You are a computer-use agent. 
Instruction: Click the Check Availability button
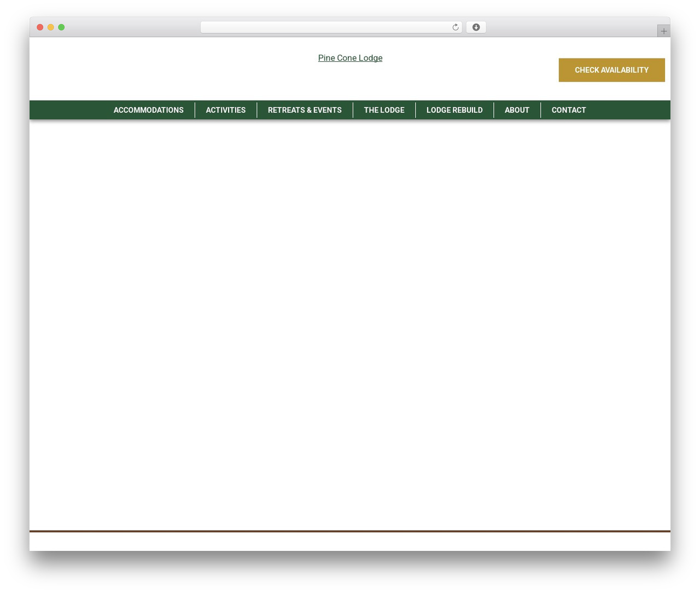coord(611,70)
